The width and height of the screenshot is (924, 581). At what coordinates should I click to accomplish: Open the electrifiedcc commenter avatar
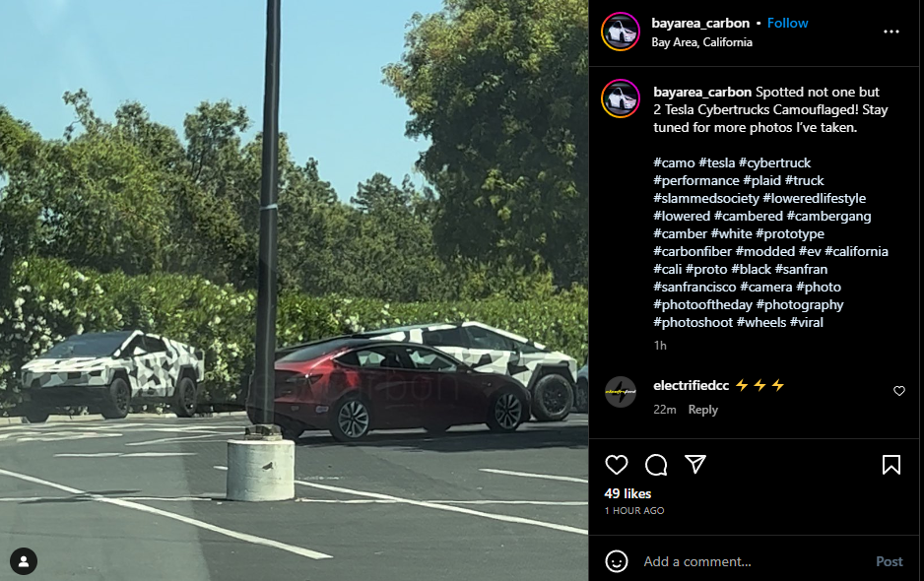621,392
